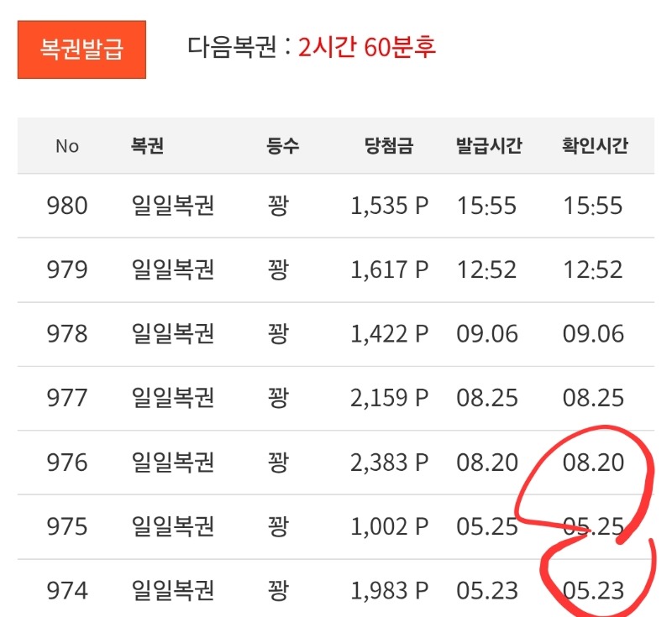Click the 확인시간 value 15:55 in row 980

(593, 206)
